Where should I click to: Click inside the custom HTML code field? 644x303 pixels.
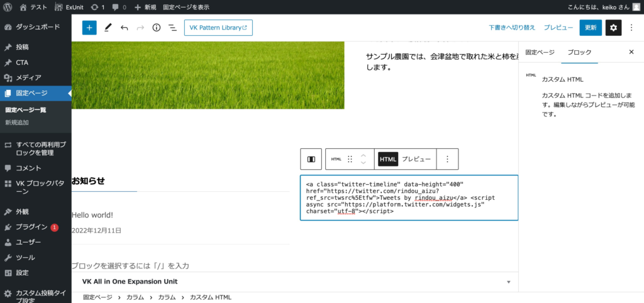409,198
